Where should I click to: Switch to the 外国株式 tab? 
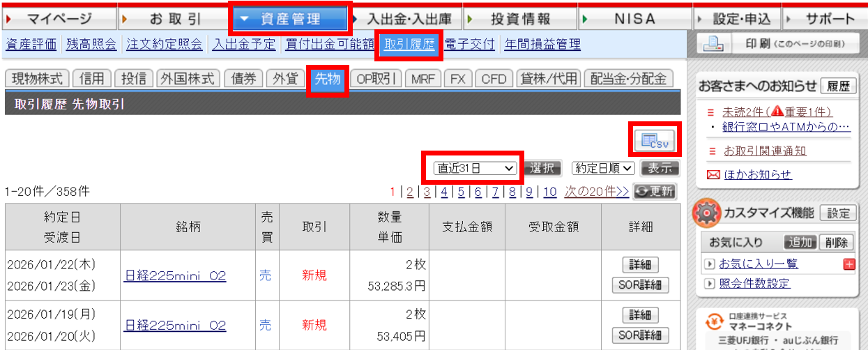(x=188, y=78)
